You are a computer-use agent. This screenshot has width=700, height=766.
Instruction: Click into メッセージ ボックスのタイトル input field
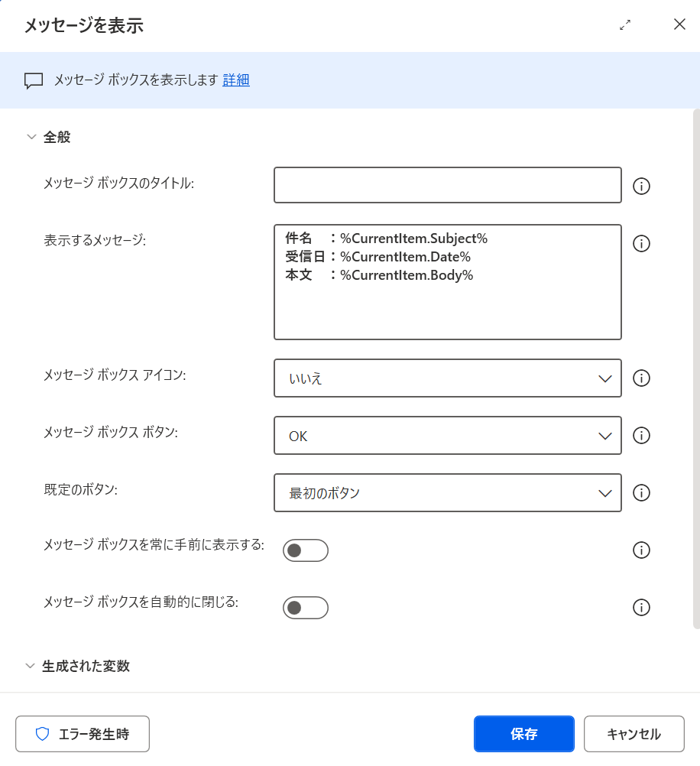click(x=448, y=185)
